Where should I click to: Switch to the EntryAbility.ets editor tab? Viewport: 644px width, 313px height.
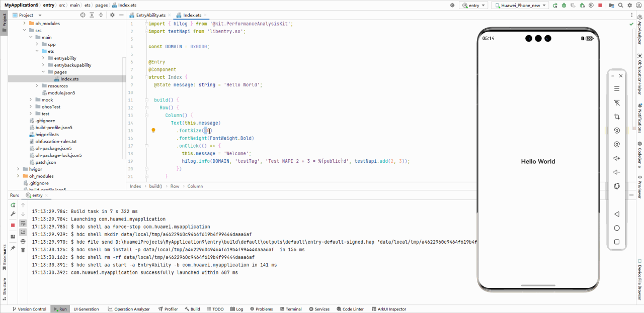coord(150,15)
